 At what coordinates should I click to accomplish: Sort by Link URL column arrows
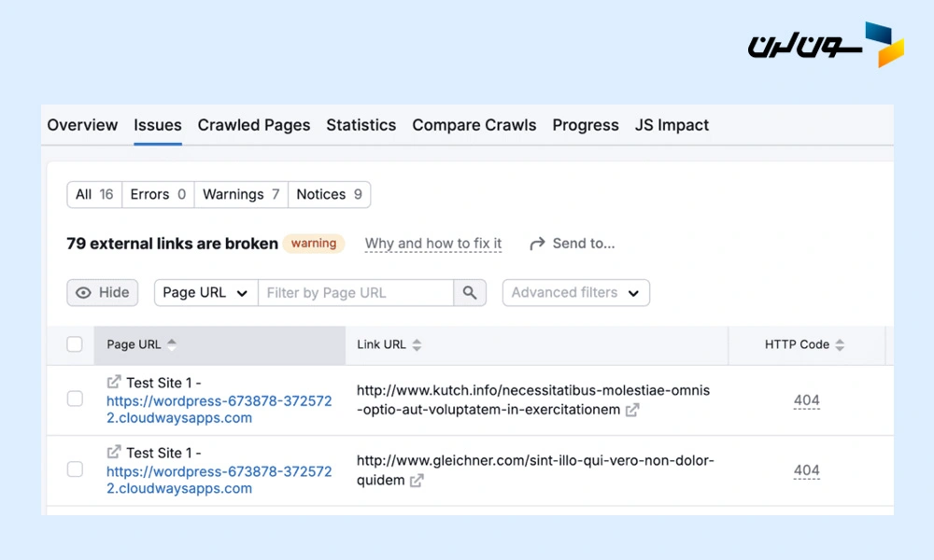coord(417,345)
